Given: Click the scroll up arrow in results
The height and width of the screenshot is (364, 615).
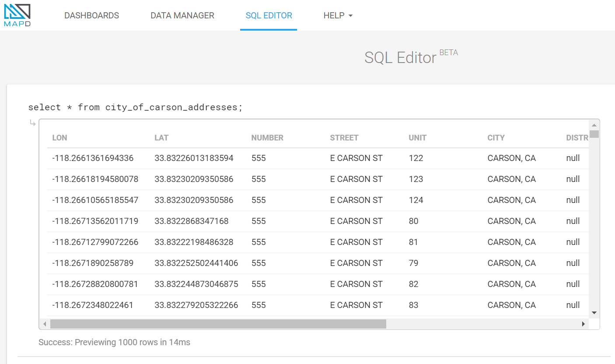Looking at the screenshot, I should (x=594, y=125).
